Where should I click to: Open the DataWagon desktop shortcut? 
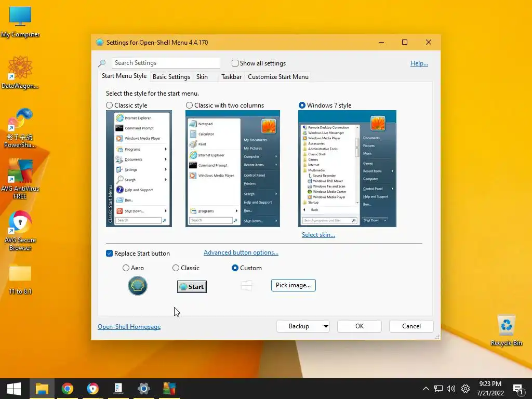point(20,72)
